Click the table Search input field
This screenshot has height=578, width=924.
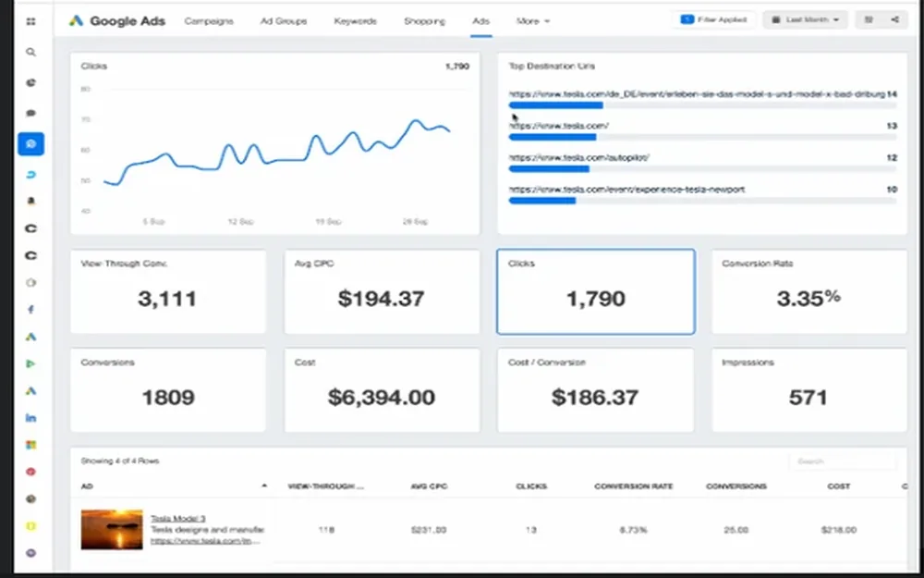[x=843, y=461]
